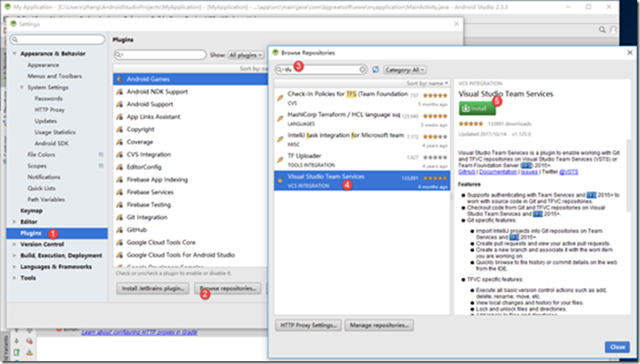The width and height of the screenshot is (640, 364).
Task: Click the Settings search field
Action: tap(58, 40)
